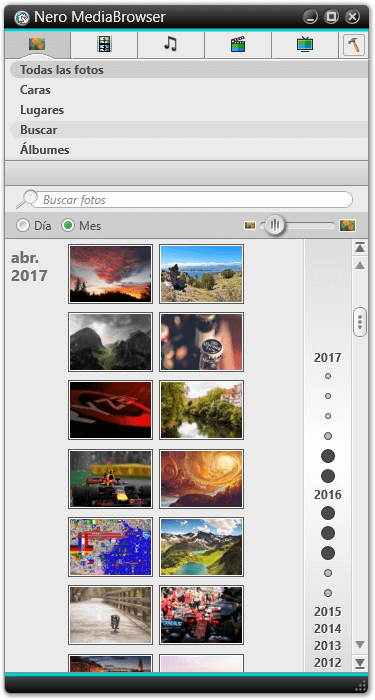The height and width of the screenshot is (700, 375).
Task: Open the music note tab
Action: point(171,44)
